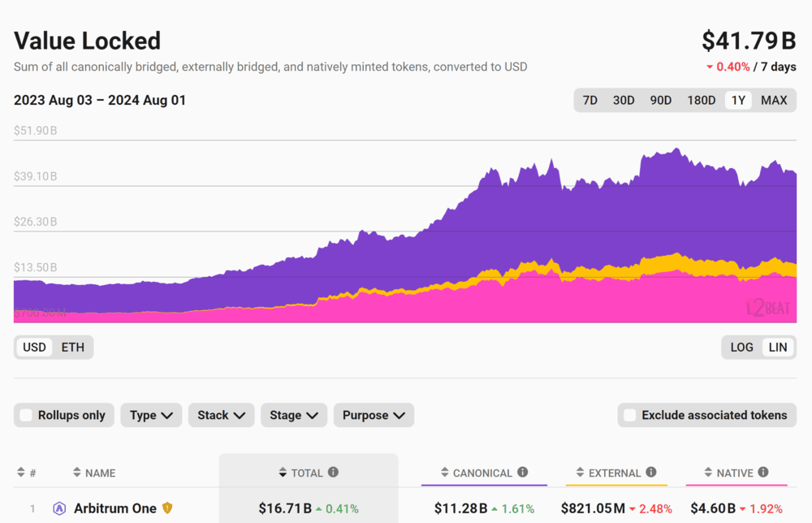This screenshot has width=812, height=523.
Task: Set chart scale to LIN
Action: click(x=778, y=347)
